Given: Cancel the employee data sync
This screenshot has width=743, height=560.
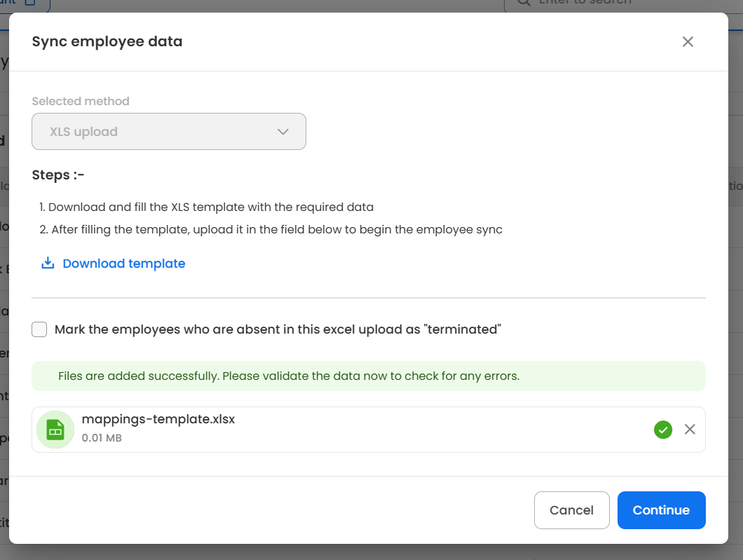Looking at the screenshot, I should point(571,510).
